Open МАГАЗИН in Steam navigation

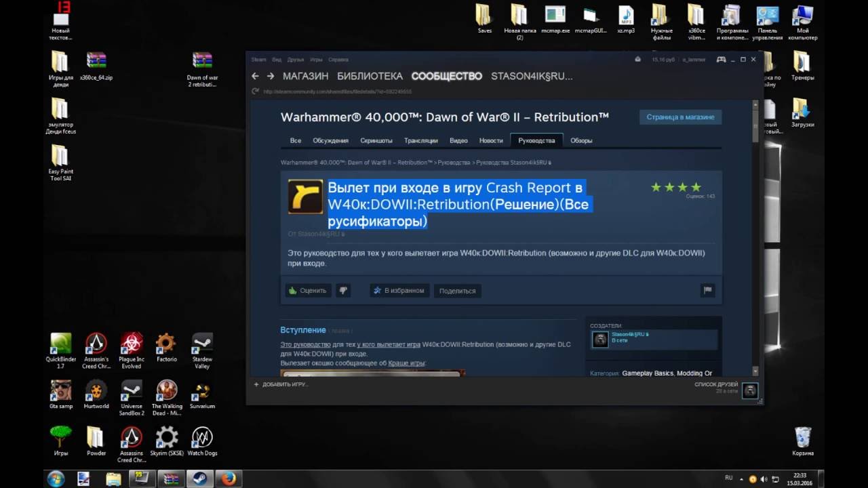coord(305,76)
